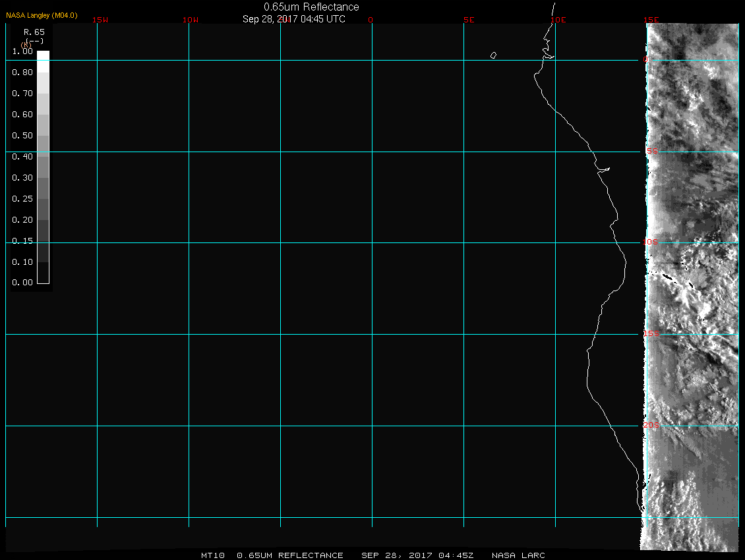Click the 20S latitude label
The image size is (745, 560).
point(651,425)
